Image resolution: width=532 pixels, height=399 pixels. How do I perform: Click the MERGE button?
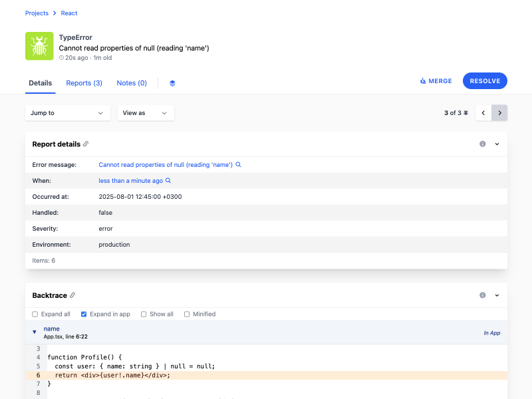(x=436, y=80)
